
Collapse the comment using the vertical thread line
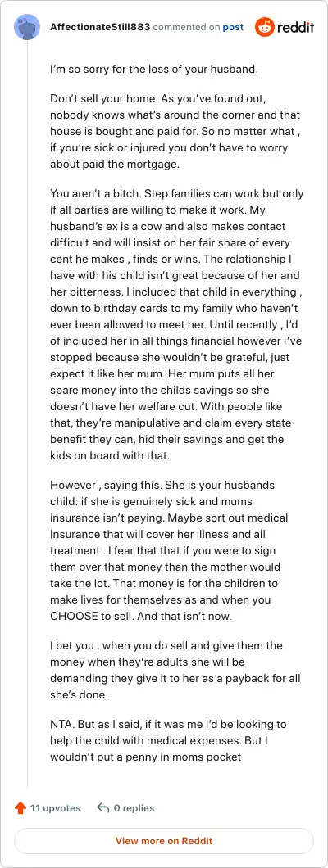(x=27, y=415)
